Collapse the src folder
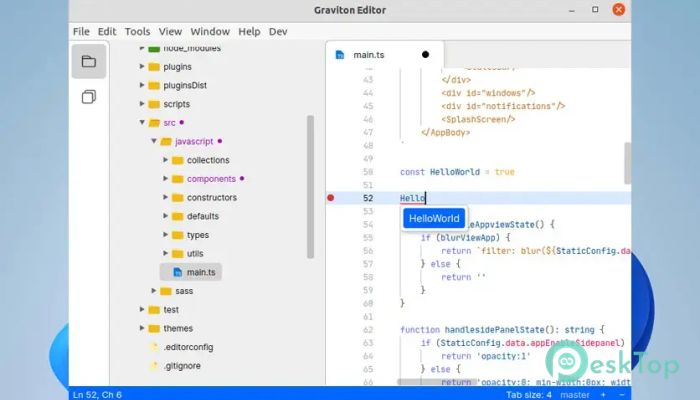Image resolution: width=700 pixels, height=400 pixels. coord(141,123)
